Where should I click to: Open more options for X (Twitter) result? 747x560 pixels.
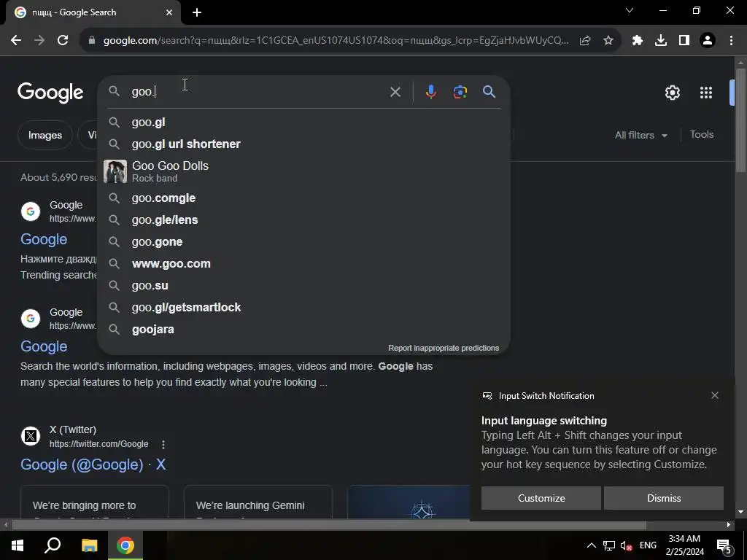click(163, 444)
